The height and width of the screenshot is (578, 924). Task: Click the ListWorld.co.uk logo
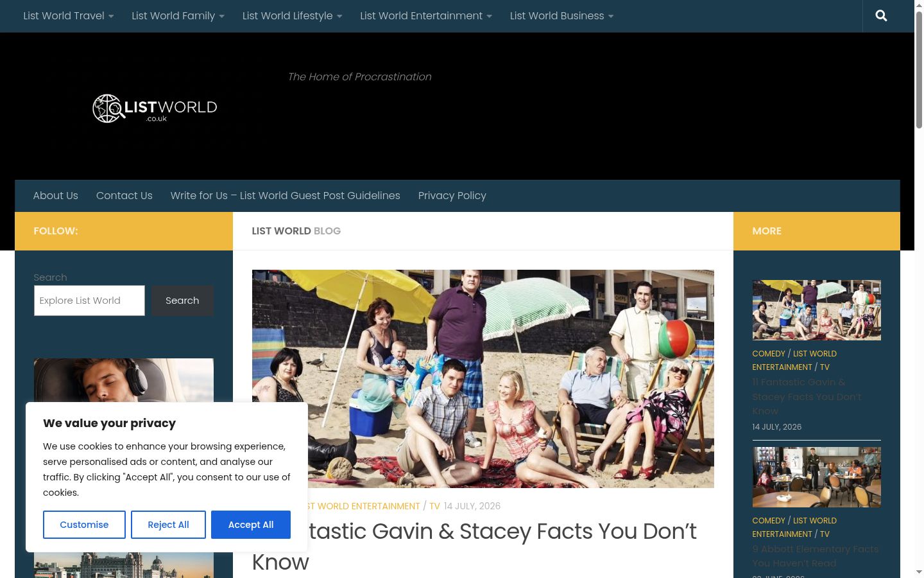[155, 108]
